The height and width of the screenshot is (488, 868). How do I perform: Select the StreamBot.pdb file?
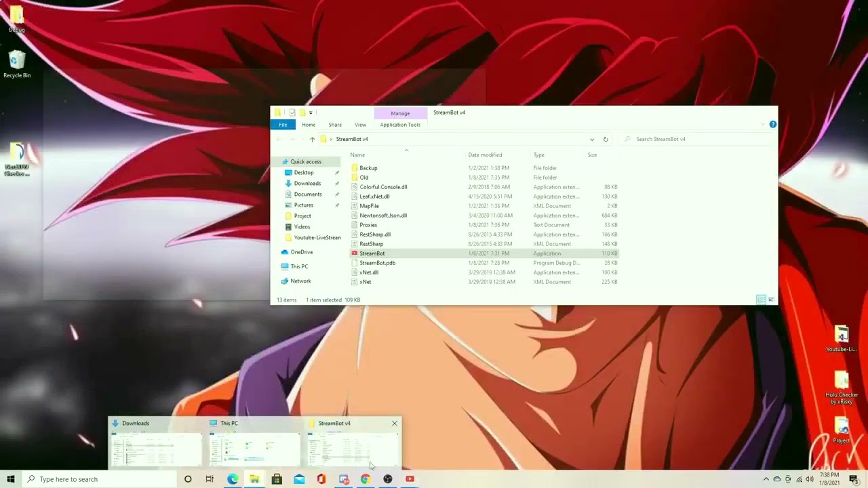[377, 263]
